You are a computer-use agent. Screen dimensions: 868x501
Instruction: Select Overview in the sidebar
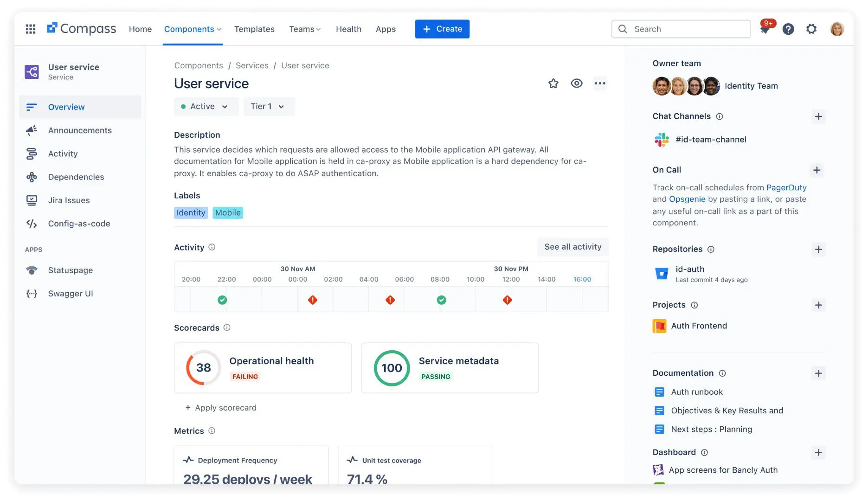tap(80, 107)
